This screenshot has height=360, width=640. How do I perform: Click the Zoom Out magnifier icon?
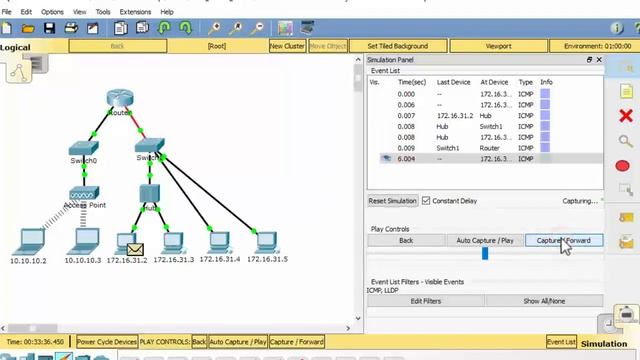257,28
